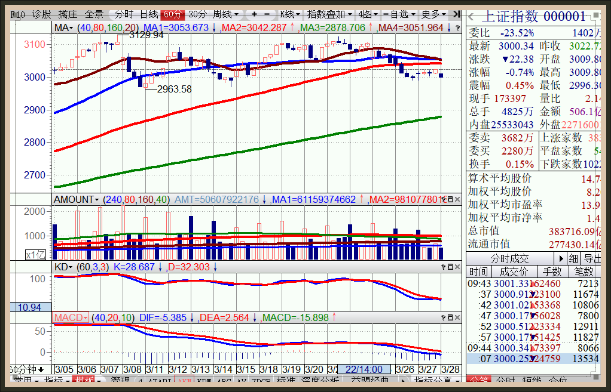Select the 09:43 trade row
Screen dimensions: 611x392
coord(533,283)
